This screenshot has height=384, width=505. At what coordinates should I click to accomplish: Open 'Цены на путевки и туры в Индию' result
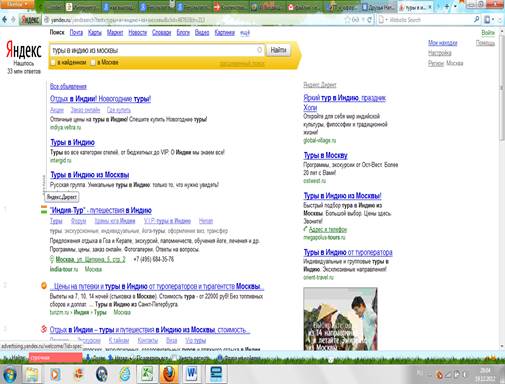pos(157,286)
